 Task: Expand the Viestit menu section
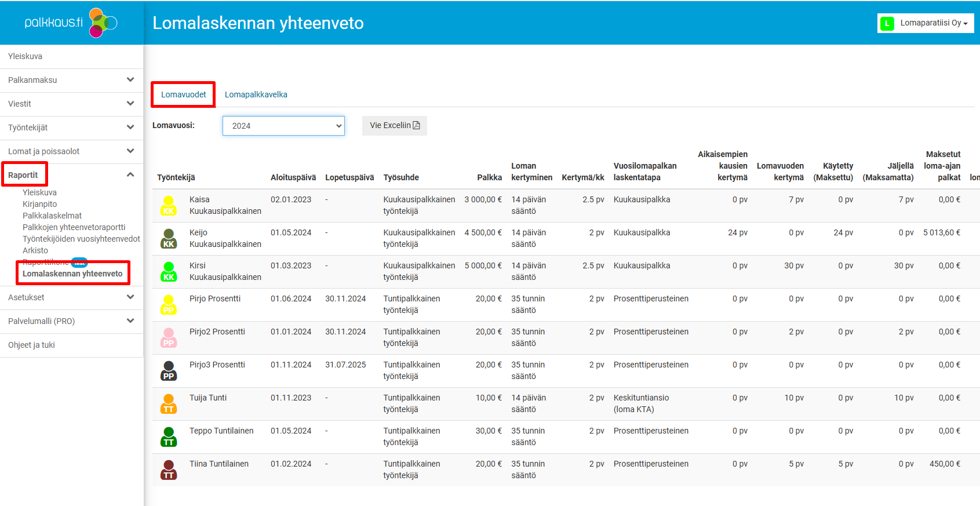(130, 104)
